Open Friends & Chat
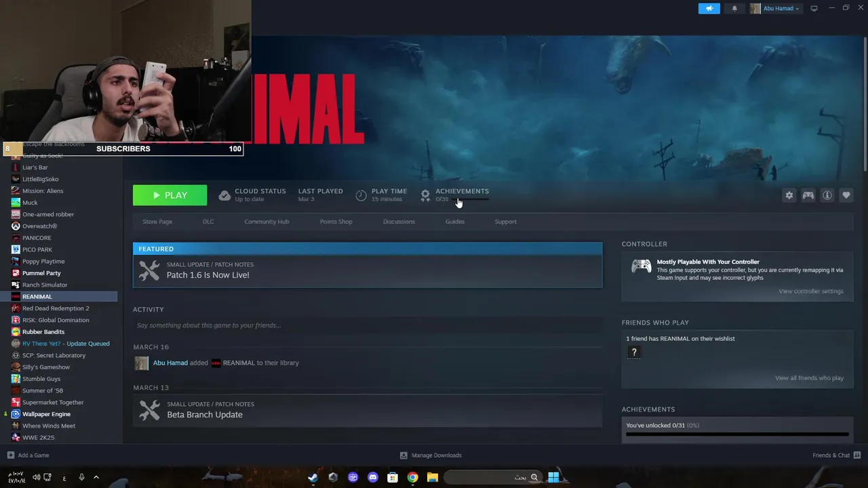The image size is (868, 488). point(836,455)
